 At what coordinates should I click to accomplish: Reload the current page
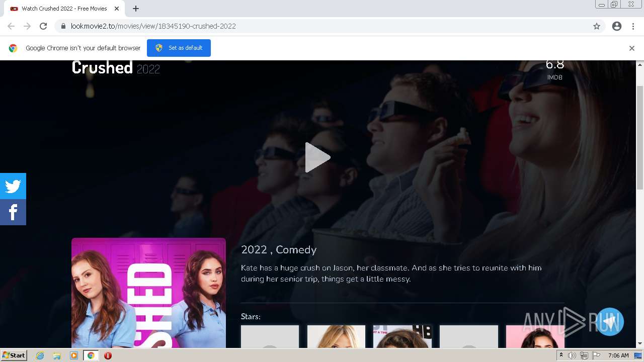43,26
